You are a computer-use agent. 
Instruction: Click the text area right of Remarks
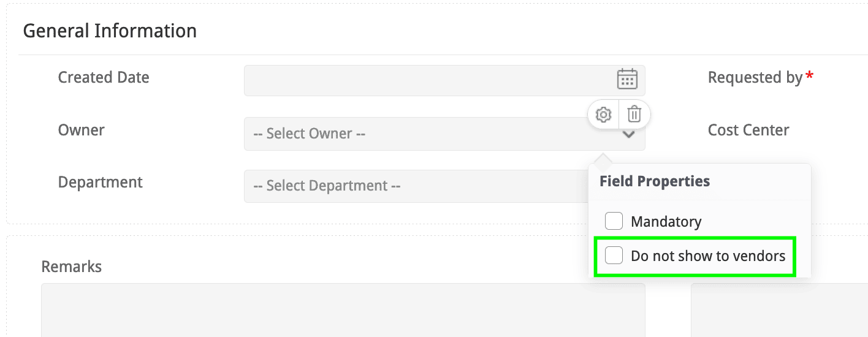(x=779, y=309)
